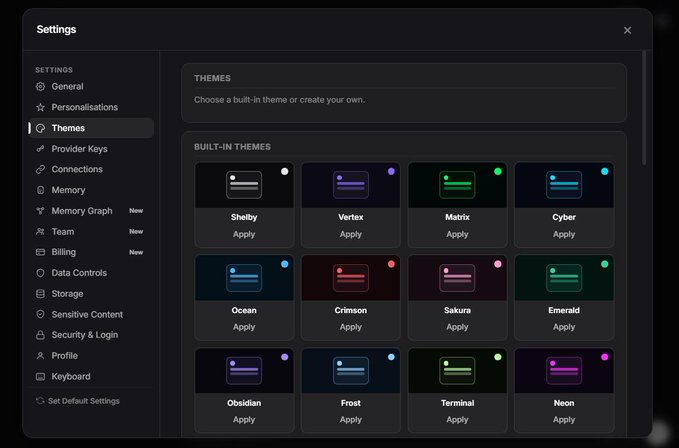Image resolution: width=679 pixels, height=448 pixels.
Task: Go to Storage settings
Action: click(x=91, y=293)
